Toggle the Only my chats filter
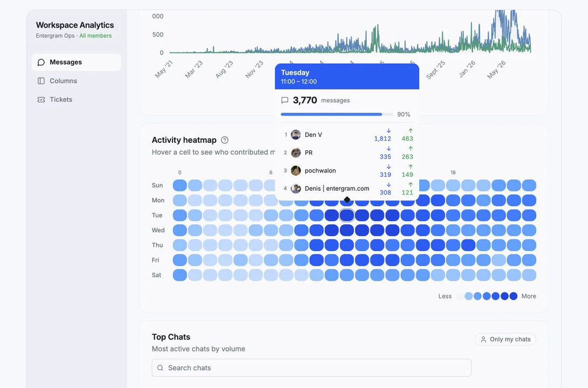 pyautogui.click(x=505, y=339)
